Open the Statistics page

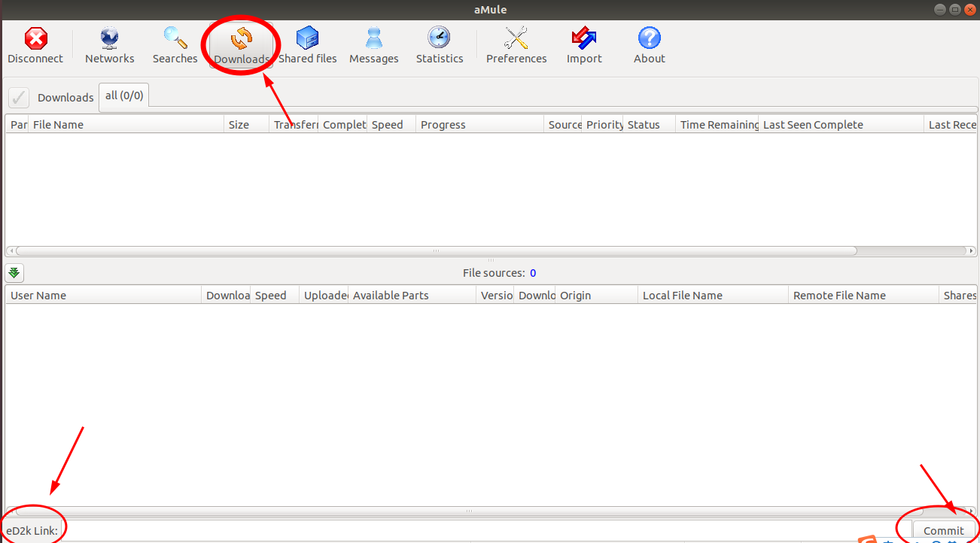tap(440, 46)
